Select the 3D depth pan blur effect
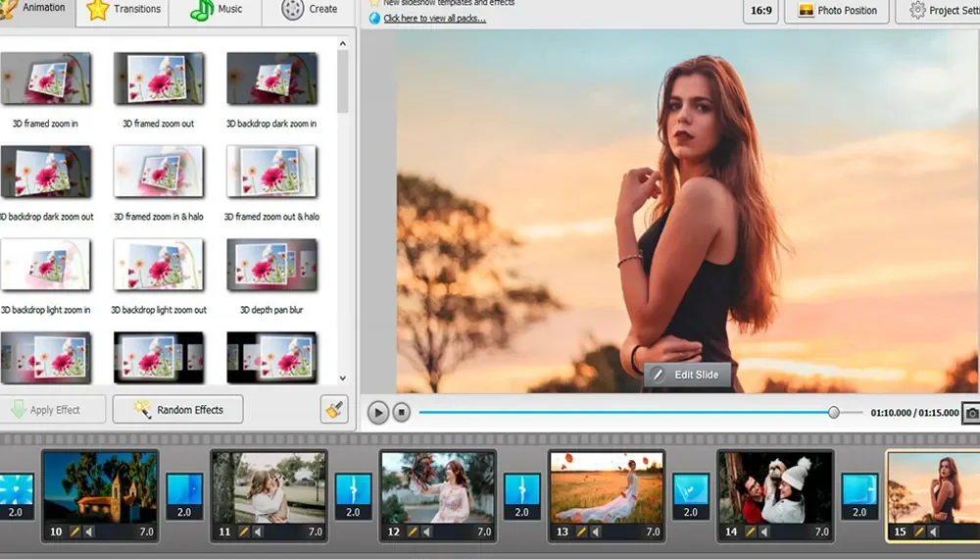The image size is (980, 559). [271, 265]
